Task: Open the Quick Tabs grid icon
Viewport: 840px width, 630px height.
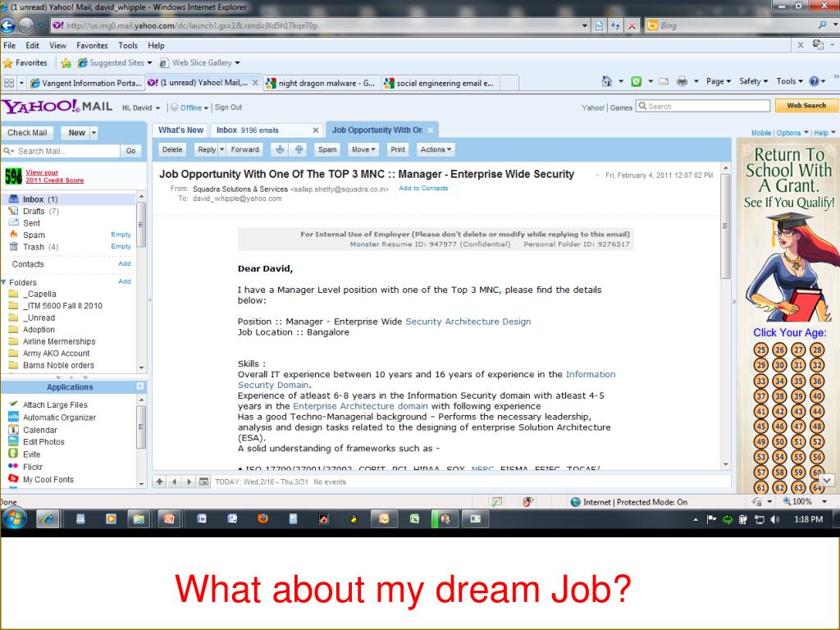Action: [x=9, y=83]
